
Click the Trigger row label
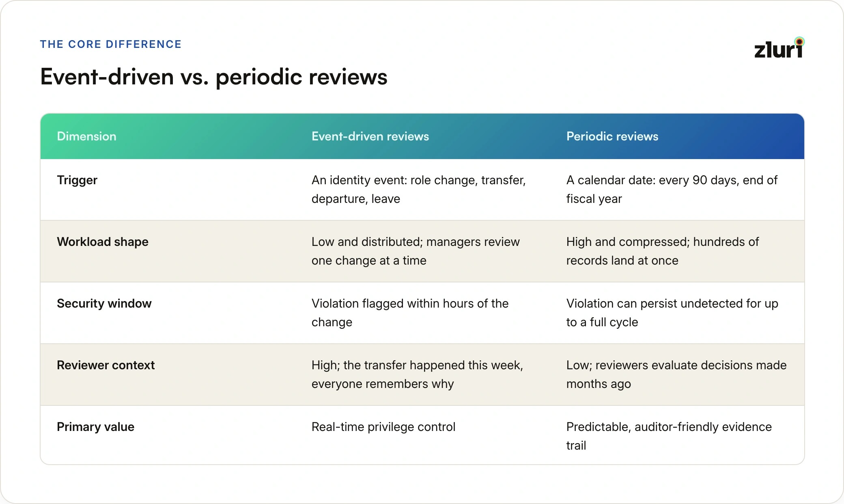tap(77, 180)
